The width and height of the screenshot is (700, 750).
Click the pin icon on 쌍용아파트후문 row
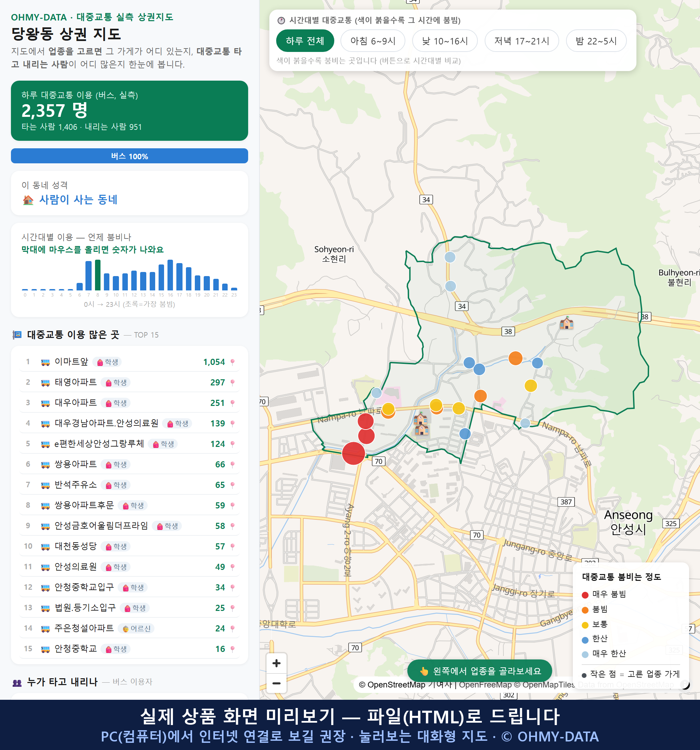232,506
